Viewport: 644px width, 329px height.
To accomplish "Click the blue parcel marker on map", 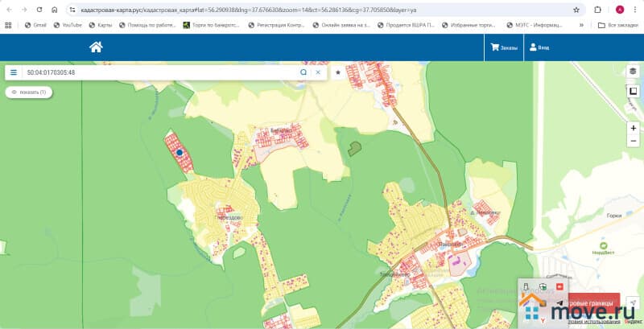I will (180, 151).
